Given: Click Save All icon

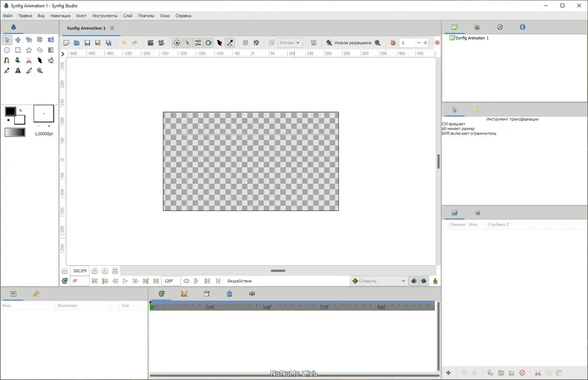Looking at the screenshot, I should pos(109,43).
